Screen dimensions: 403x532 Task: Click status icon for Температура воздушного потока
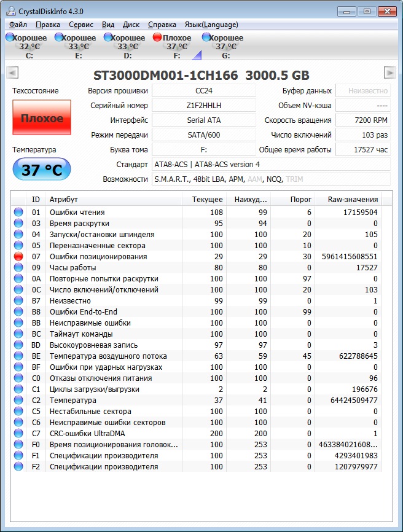[x=18, y=356]
